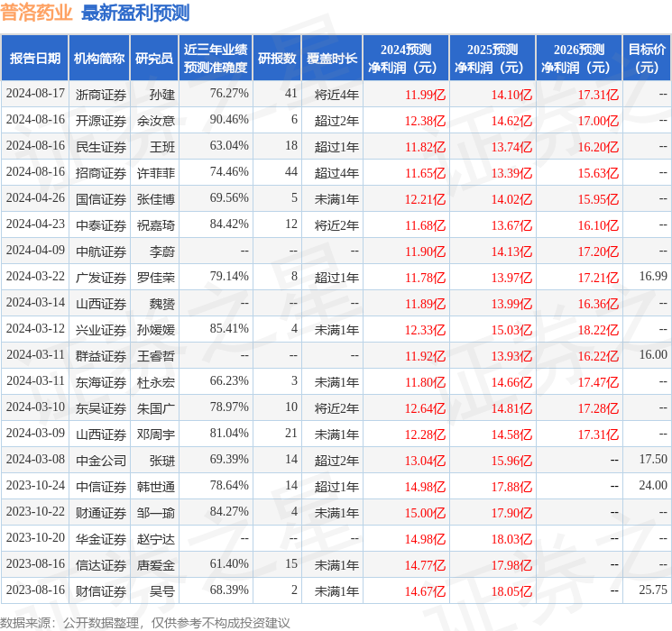The image size is (672, 631).
Task: Select 国信证券 institution cell
Action: tap(101, 199)
